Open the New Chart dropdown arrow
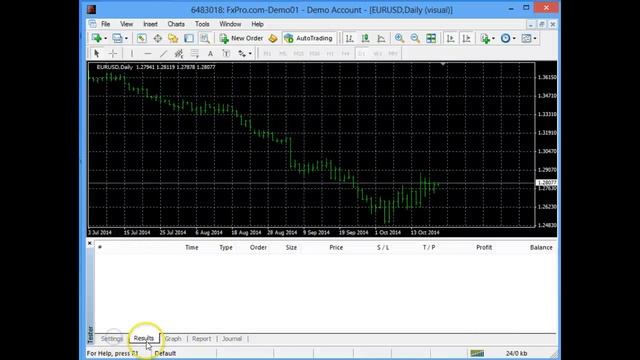This screenshot has width=640, height=360. point(105,38)
